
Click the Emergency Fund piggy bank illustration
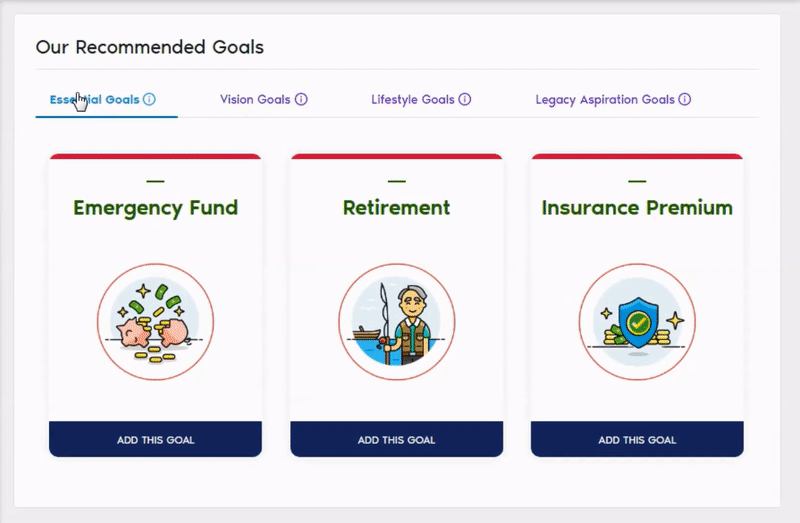coord(155,322)
